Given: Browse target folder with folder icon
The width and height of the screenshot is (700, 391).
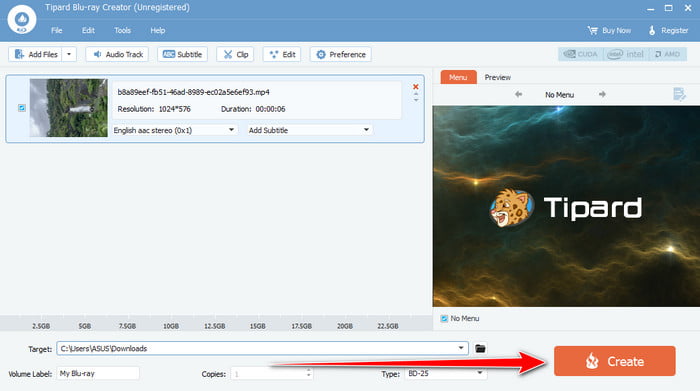Looking at the screenshot, I should click(480, 349).
